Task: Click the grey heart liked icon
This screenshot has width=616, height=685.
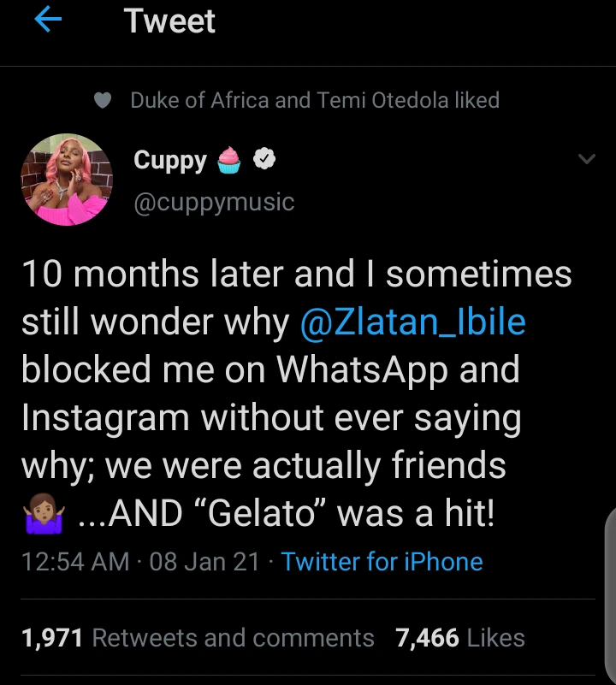Action: tap(103, 101)
